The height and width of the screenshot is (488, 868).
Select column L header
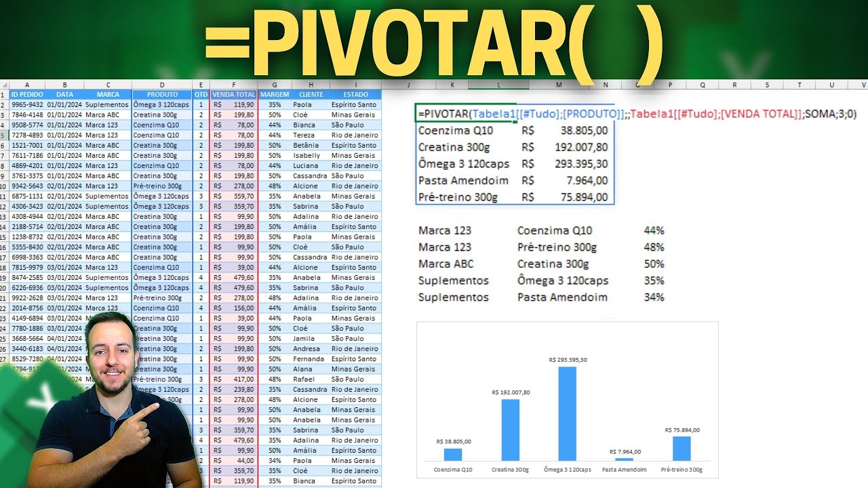(498, 85)
